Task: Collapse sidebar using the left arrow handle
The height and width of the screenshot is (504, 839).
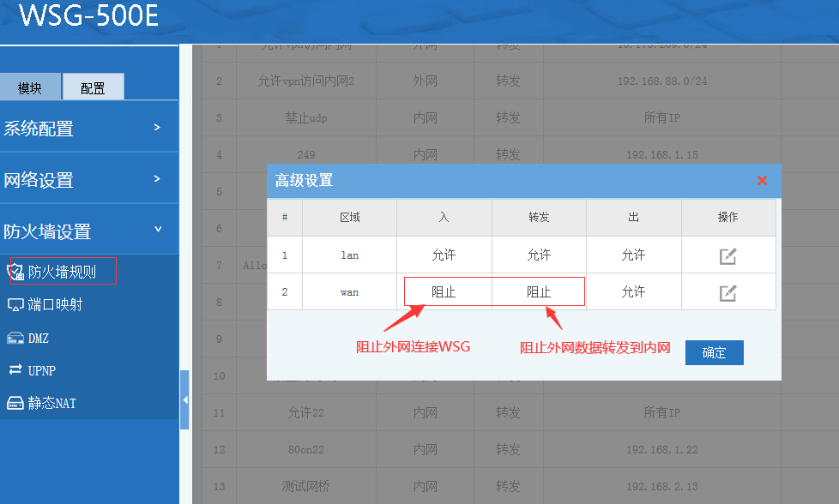Action: (x=184, y=399)
